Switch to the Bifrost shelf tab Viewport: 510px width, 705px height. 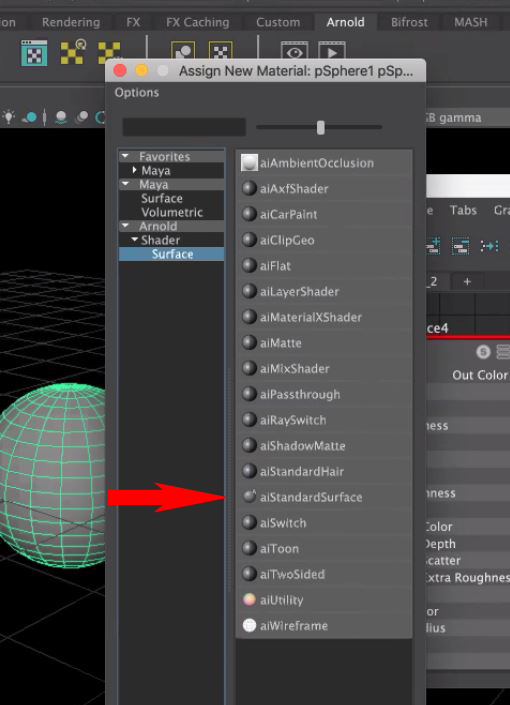pos(409,22)
